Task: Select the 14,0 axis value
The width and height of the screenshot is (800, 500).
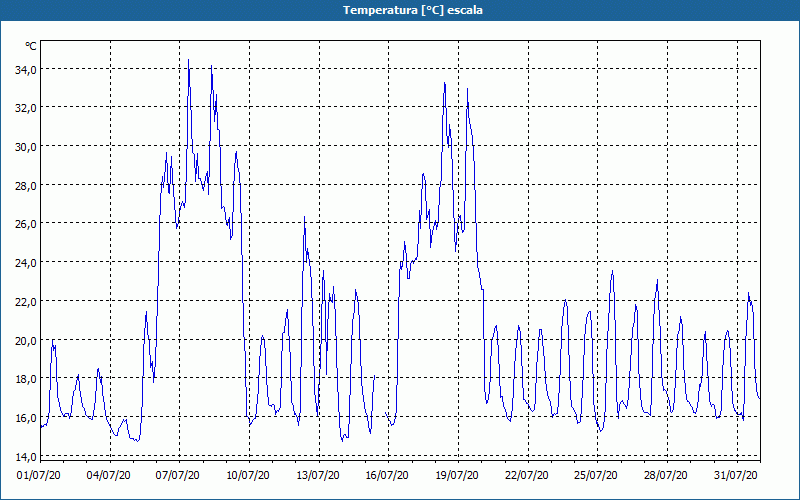Action: [26, 456]
